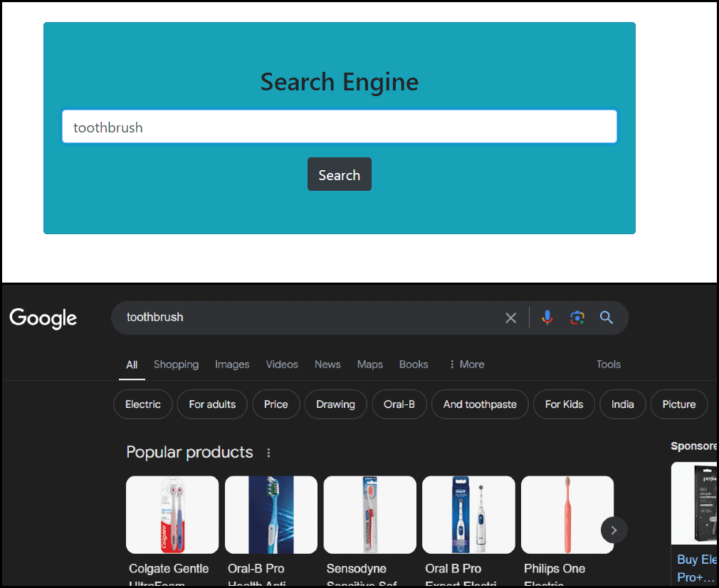Select the Oral-B filter chip
The width and height of the screenshot is (719, 588).
tap(399, 404)
